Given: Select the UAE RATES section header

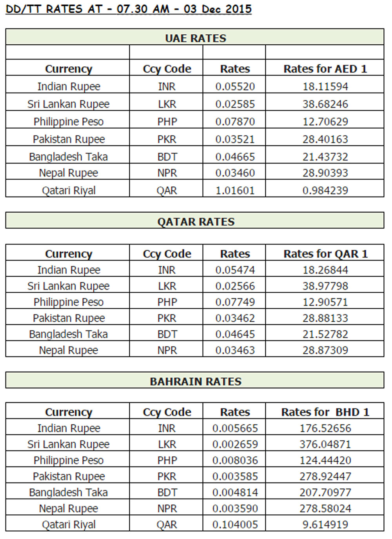Looking at the screenshot, I should (195, 38).
